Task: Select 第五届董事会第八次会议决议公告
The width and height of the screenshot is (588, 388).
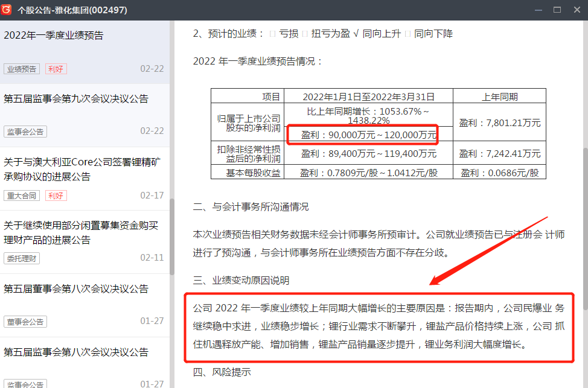Action: [85, 305]
